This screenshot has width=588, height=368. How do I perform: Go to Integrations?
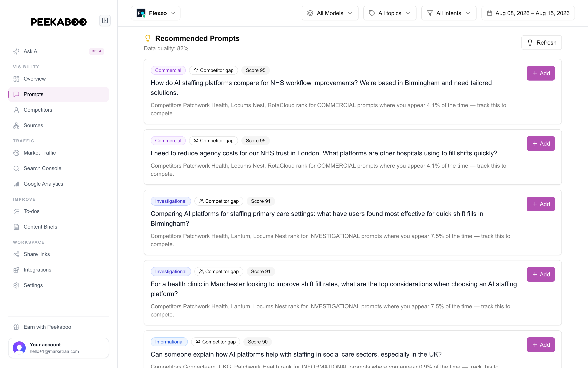pyautogui.click(x=59, y=270)
